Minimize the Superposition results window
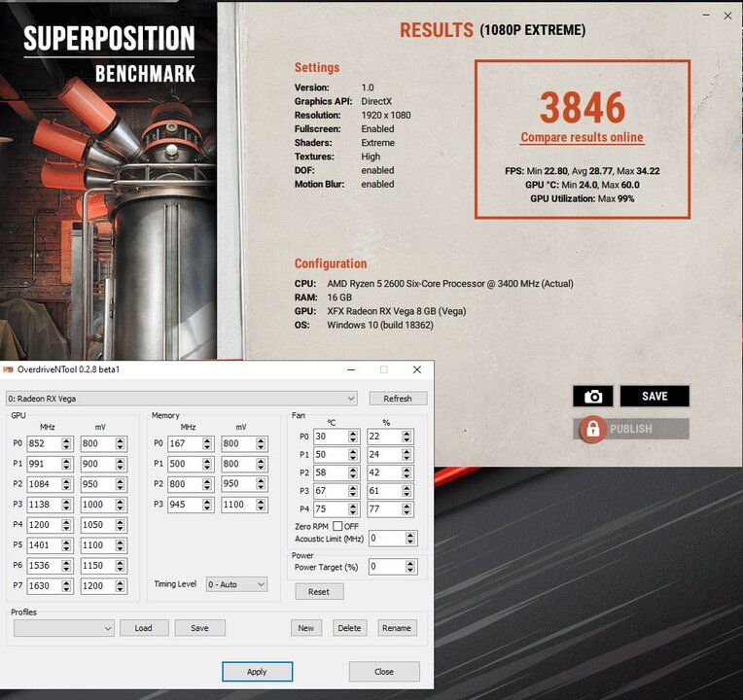This screenshot has height=700, width=743. (x=706, y=16)
